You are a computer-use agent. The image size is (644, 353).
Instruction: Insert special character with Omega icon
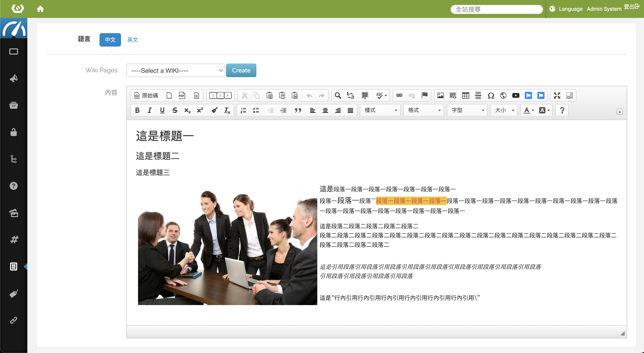point(491,95)
